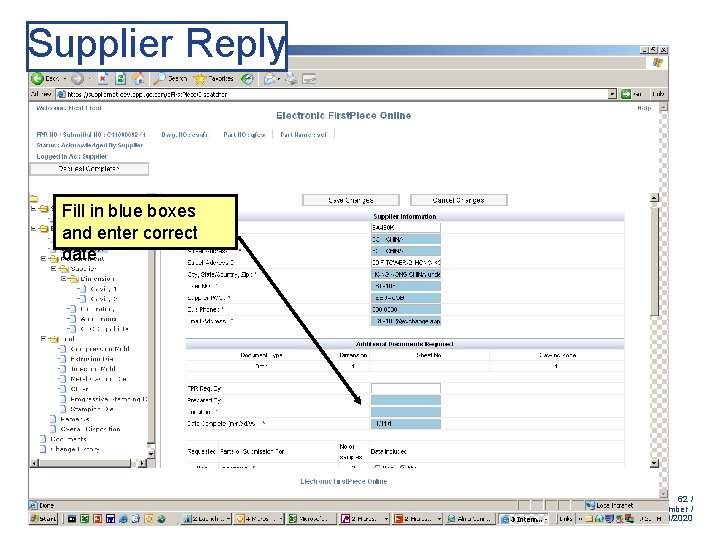The width and height of the screenshot is (720, 540).
Task: Click the Help link at top right
Action: click(x=644, y=108)
